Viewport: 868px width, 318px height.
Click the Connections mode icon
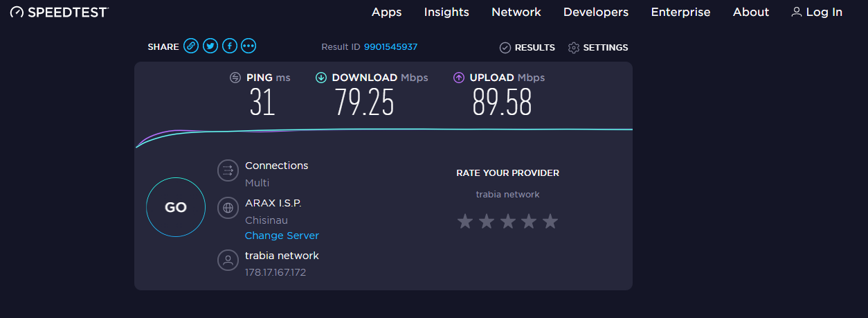228,170
